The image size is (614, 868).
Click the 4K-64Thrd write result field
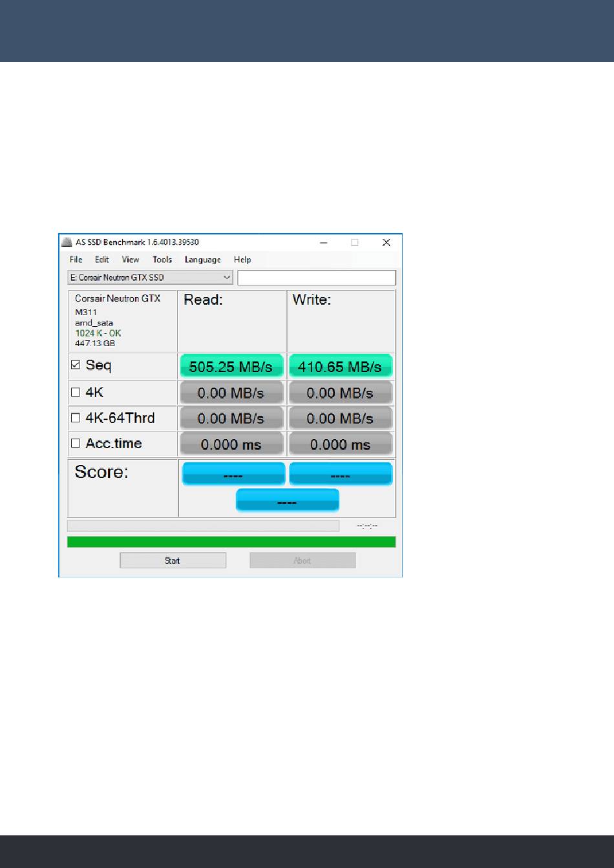click(x=340, y=418)
